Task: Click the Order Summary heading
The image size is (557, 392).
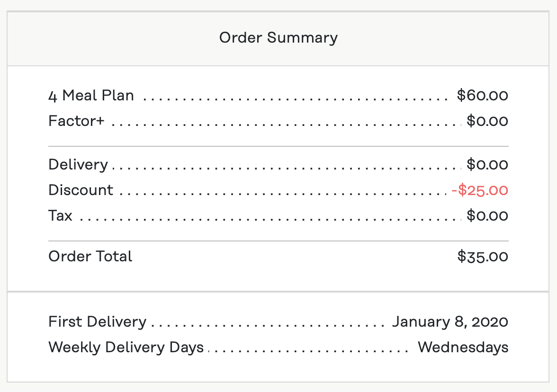Action: (x=278, y=38)
